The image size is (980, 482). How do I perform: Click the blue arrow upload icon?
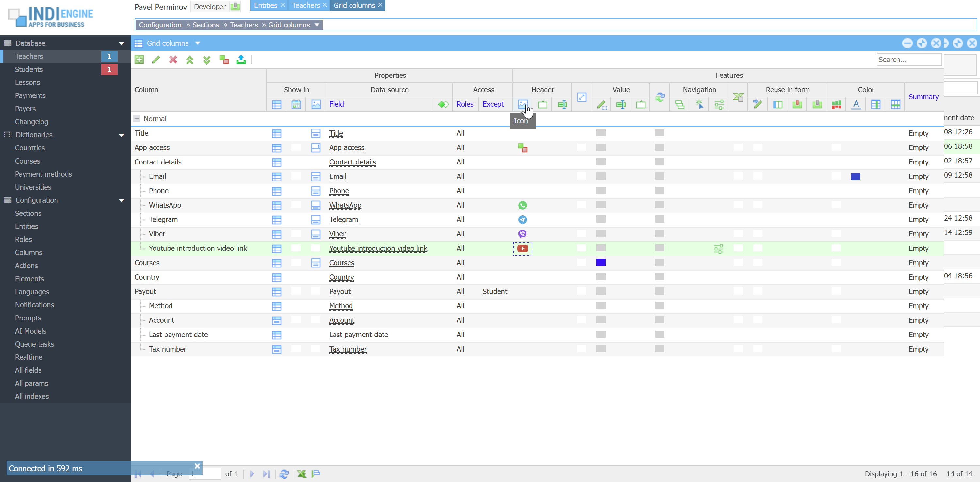241,60
